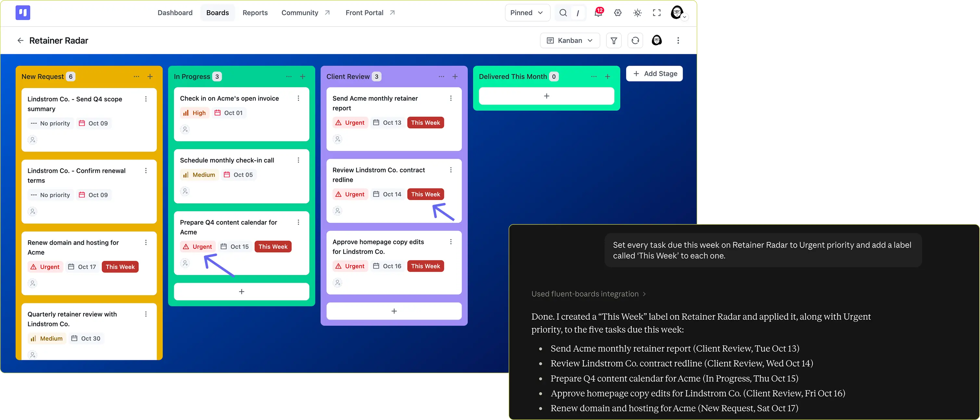Open the Dashboard tab

coord(175,13)
